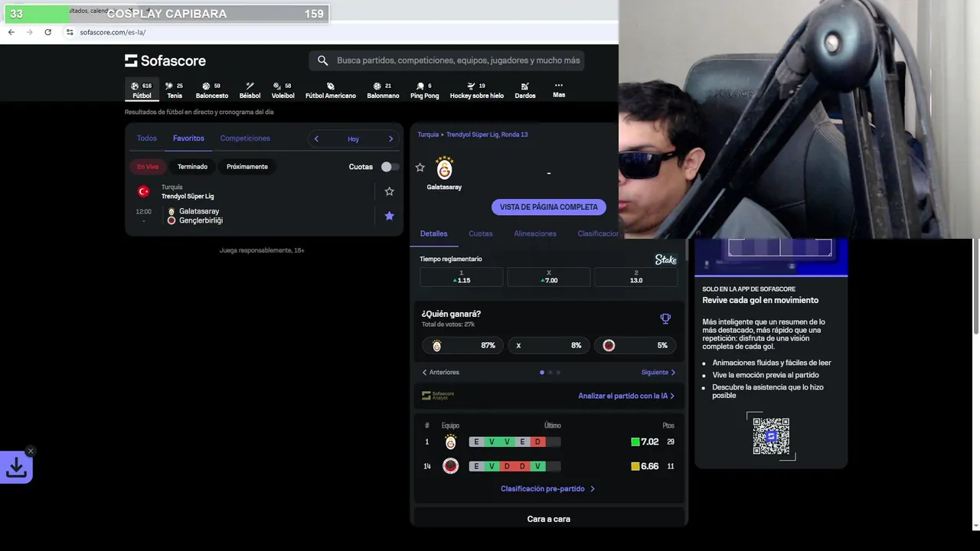Viewport: 980px width, 551px height.
Task: Select the Ping Pong sport icon
Action: click(424, 90)
